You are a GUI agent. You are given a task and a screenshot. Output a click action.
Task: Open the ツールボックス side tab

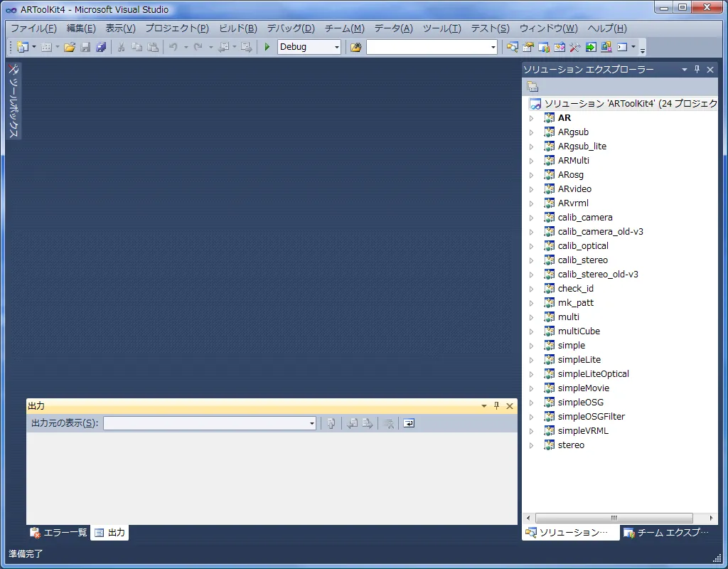point(14,101)
